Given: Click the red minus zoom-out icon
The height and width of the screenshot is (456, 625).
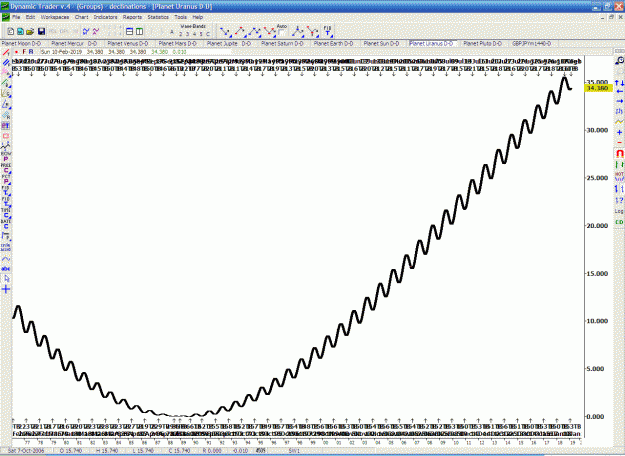Looking at the screenshot, I should [619, 142].
